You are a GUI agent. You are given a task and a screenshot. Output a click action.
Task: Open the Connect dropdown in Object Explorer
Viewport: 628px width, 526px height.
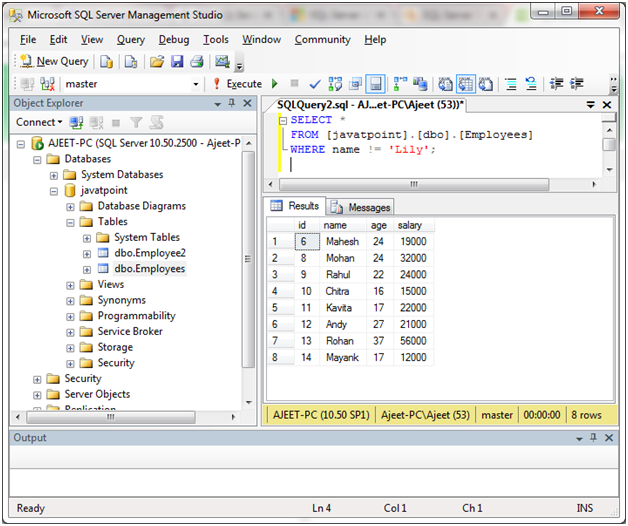click(39, 122)
